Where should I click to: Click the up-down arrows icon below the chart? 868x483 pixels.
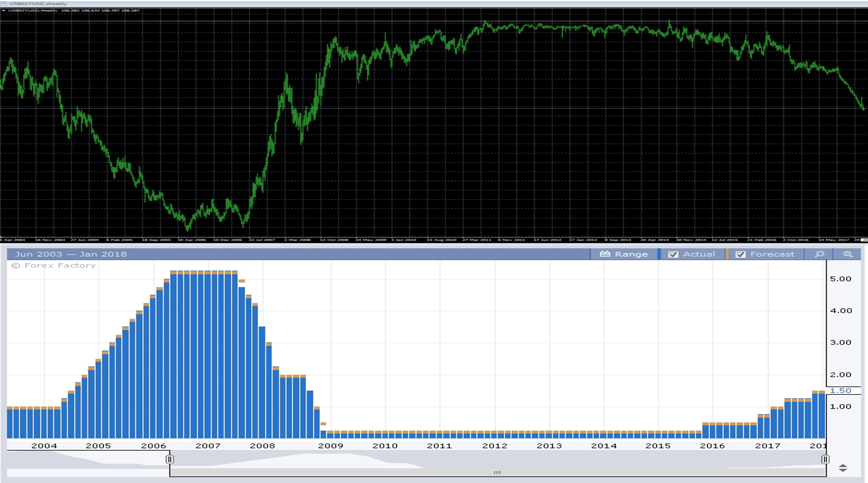pos(842,468)
